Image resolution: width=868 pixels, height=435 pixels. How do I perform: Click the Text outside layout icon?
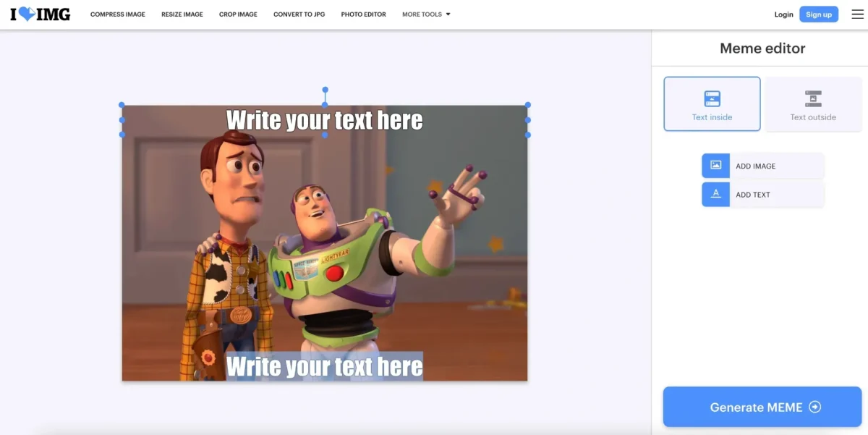(813, 99)
